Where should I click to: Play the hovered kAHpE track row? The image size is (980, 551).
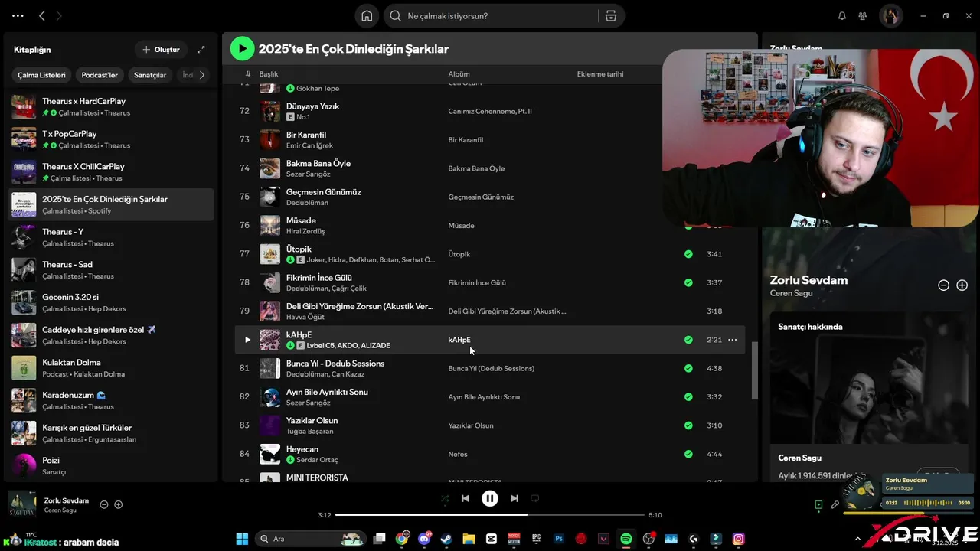(247, 340)
